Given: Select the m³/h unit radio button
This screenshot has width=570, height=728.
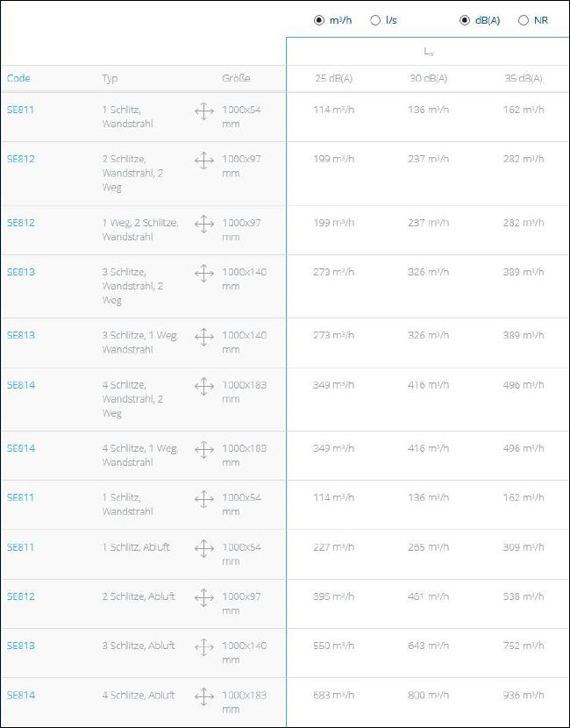Looking at the screenshot, I should [x=319, y=20].
